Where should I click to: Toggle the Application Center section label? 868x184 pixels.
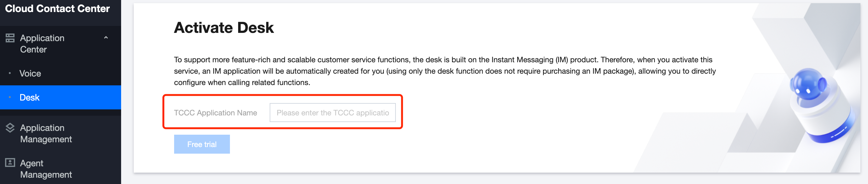[x=42, y=44]
